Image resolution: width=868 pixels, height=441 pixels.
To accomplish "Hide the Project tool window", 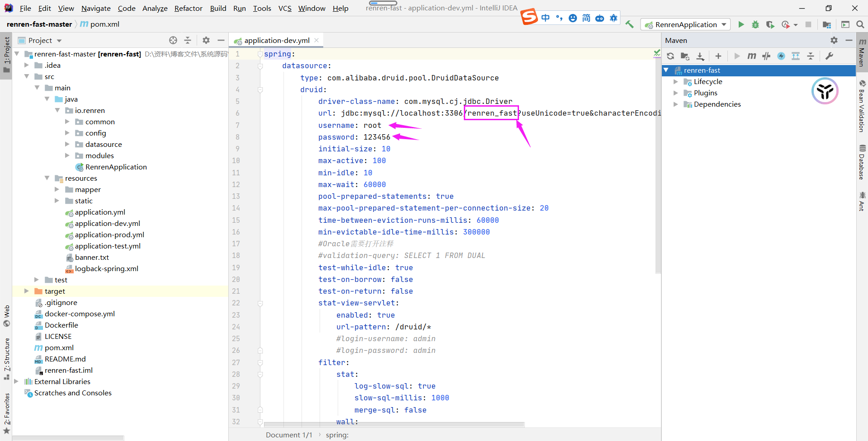I will tap(221, 40).
